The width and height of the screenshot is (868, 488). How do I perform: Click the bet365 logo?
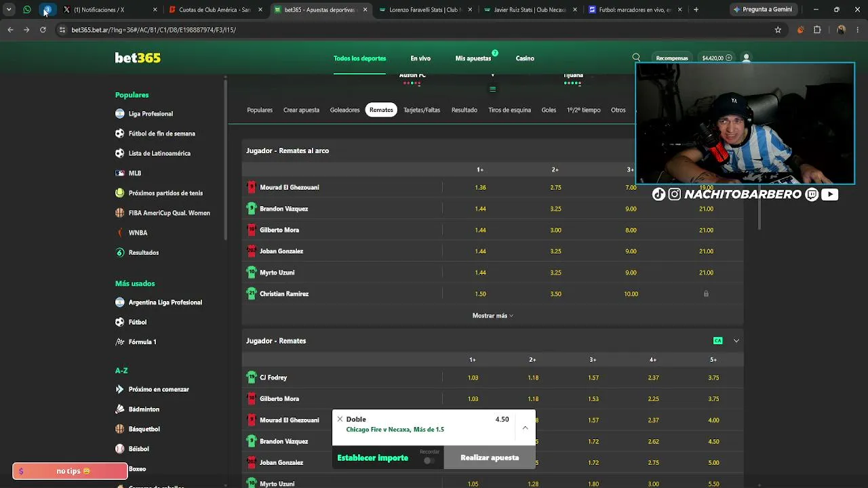pyautogui.click(x=138, y=58)
